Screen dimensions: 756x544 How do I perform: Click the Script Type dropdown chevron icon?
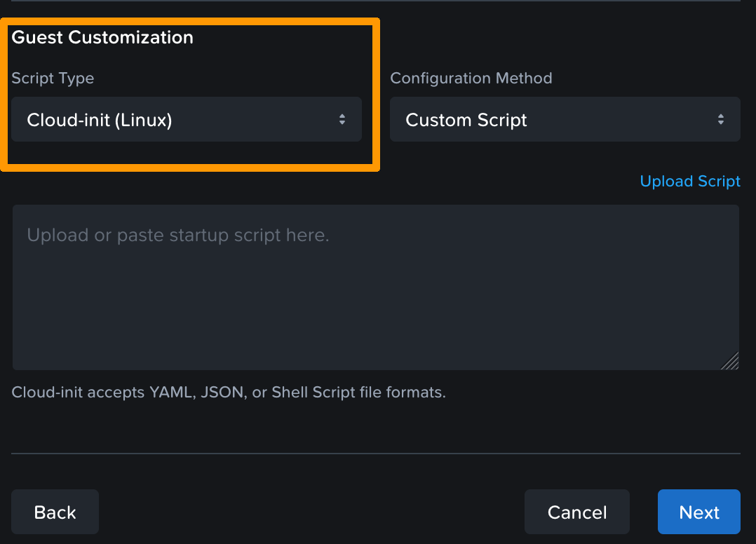tap(342, 119)
